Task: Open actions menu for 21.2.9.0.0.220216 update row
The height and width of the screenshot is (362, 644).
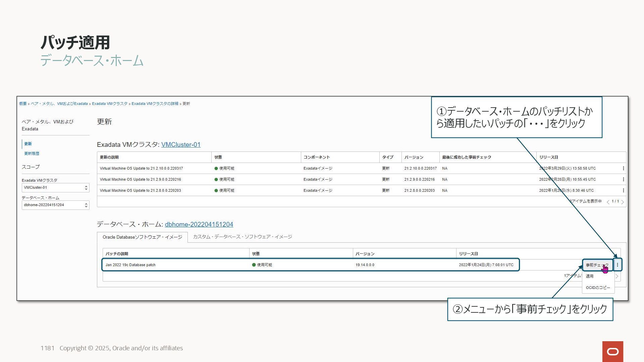Action: 623,179
